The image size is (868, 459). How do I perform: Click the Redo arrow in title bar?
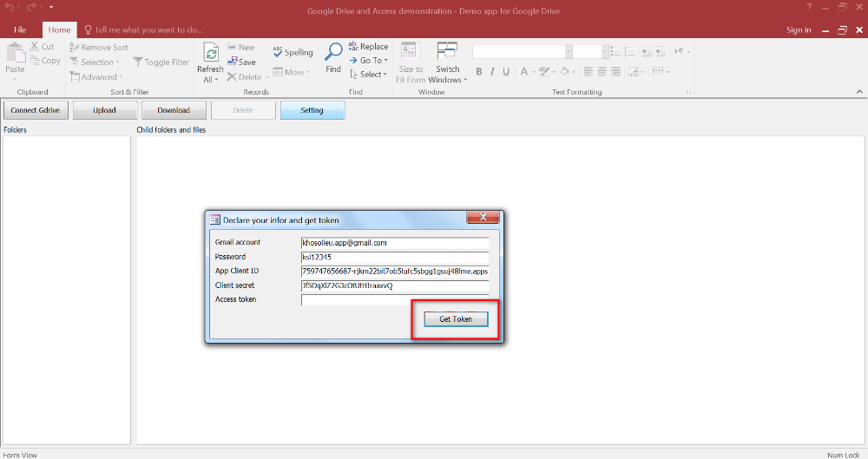click(x=31, y=7)
